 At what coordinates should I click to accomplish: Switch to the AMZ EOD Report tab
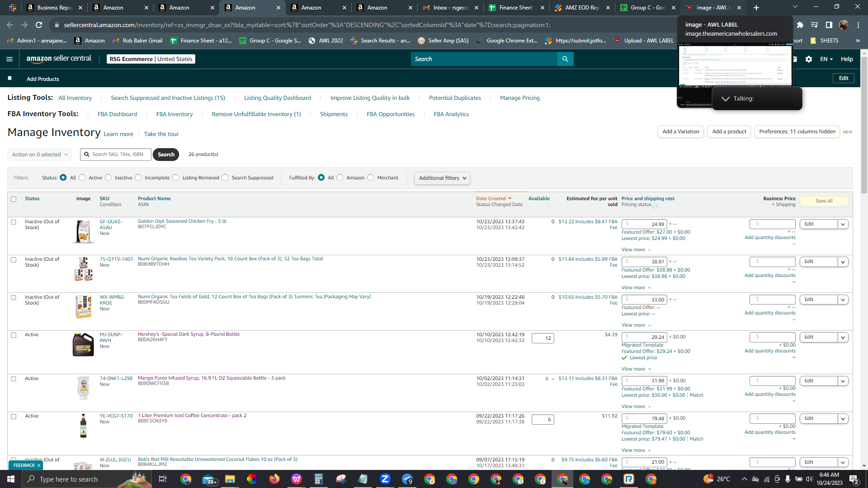(582, 8)
